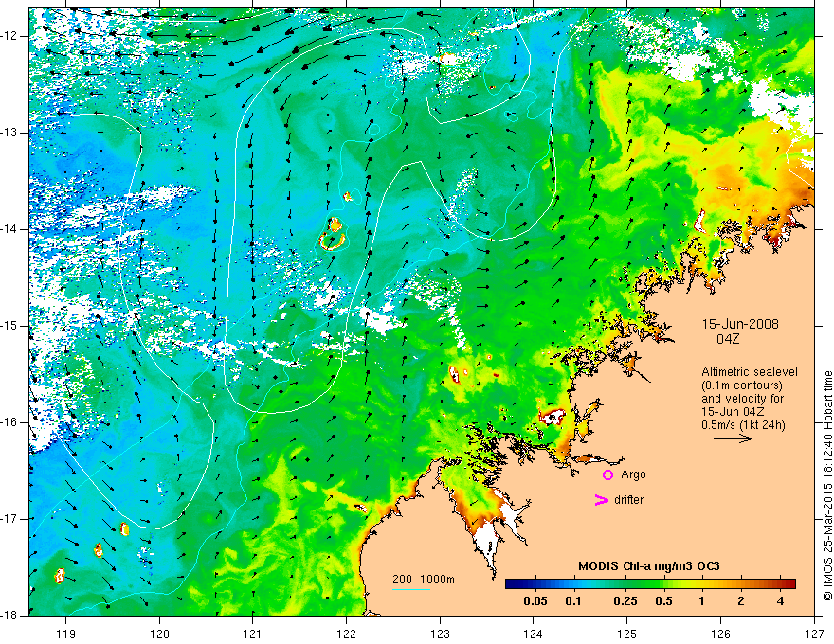Click the '15-Jun-2008' date label
This screenshot has height=644, width=834.
point(740,324)
